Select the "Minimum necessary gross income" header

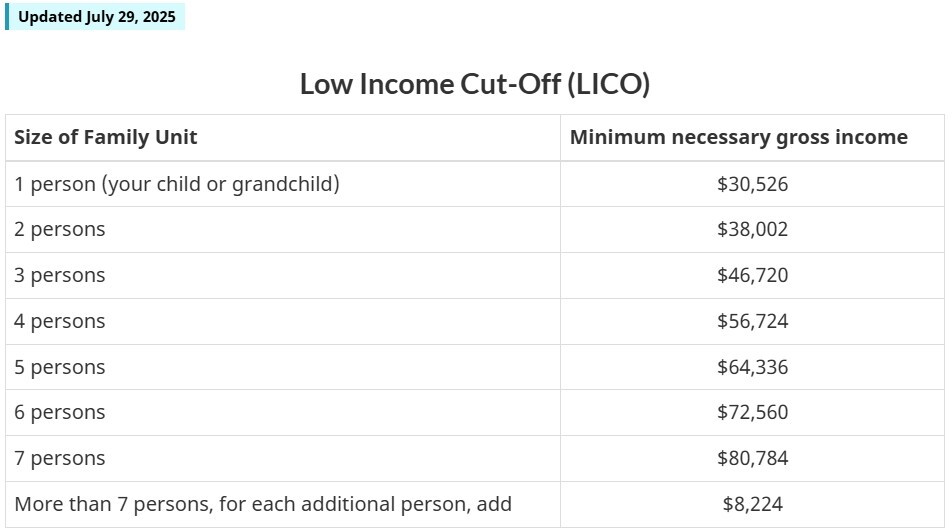click(x=739, y=138)
